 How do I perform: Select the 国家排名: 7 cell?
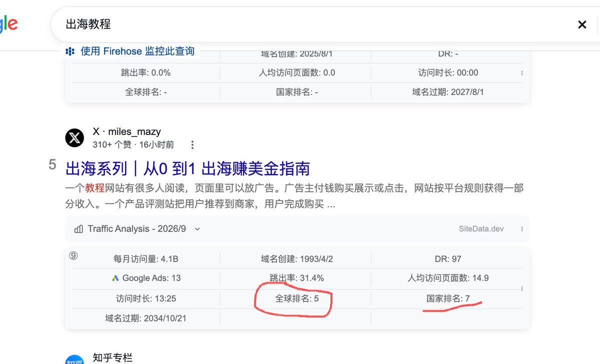(448, 298)
